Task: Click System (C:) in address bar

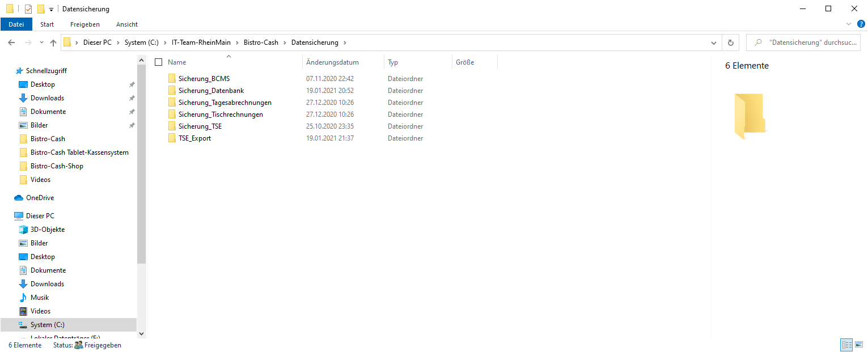Action: pos(141,43)
